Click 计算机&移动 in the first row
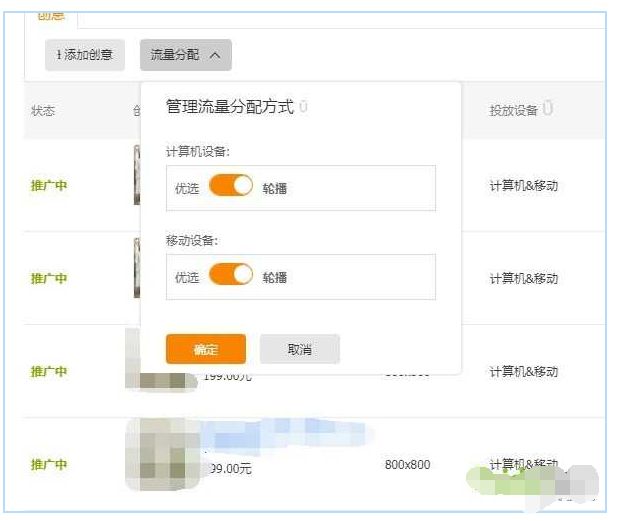618x521 pixels. [x=523, y=186]
